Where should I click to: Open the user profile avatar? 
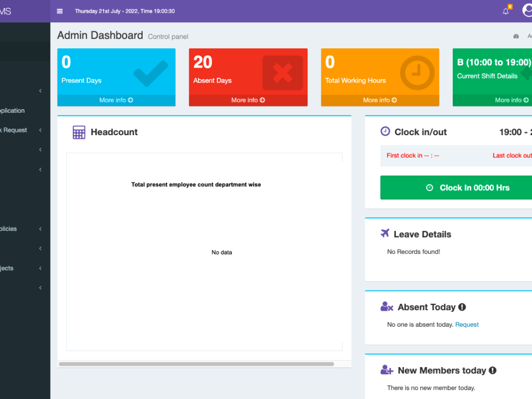[527, 11]
